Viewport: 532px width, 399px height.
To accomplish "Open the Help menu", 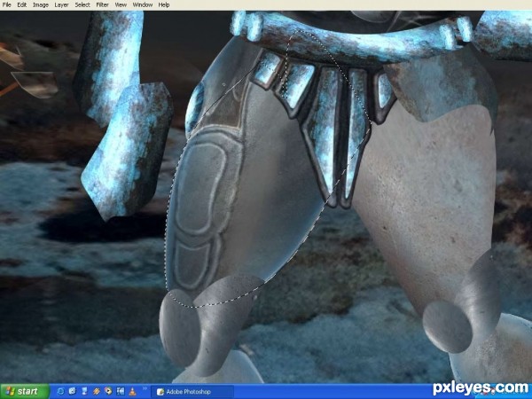I will pos(164,4).
